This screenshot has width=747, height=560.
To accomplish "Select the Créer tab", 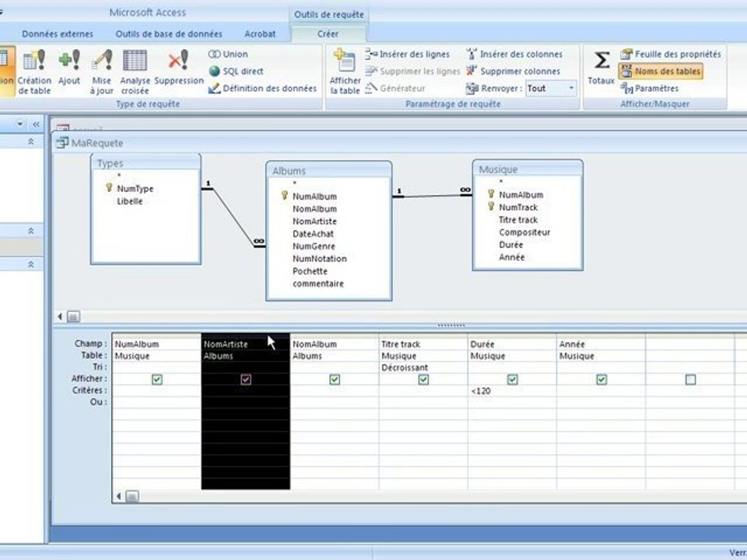I will 328,33.
